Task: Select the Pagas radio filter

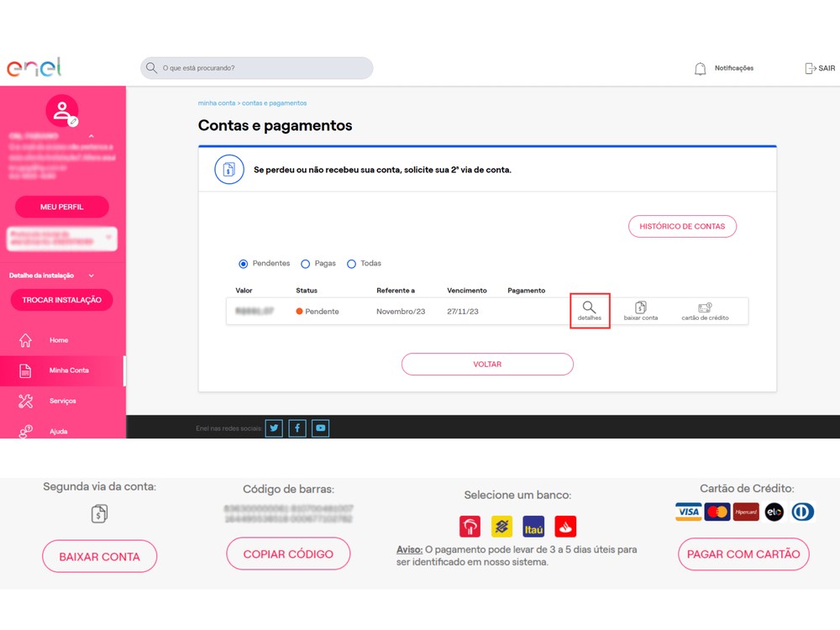Action: tap(306, 264)
